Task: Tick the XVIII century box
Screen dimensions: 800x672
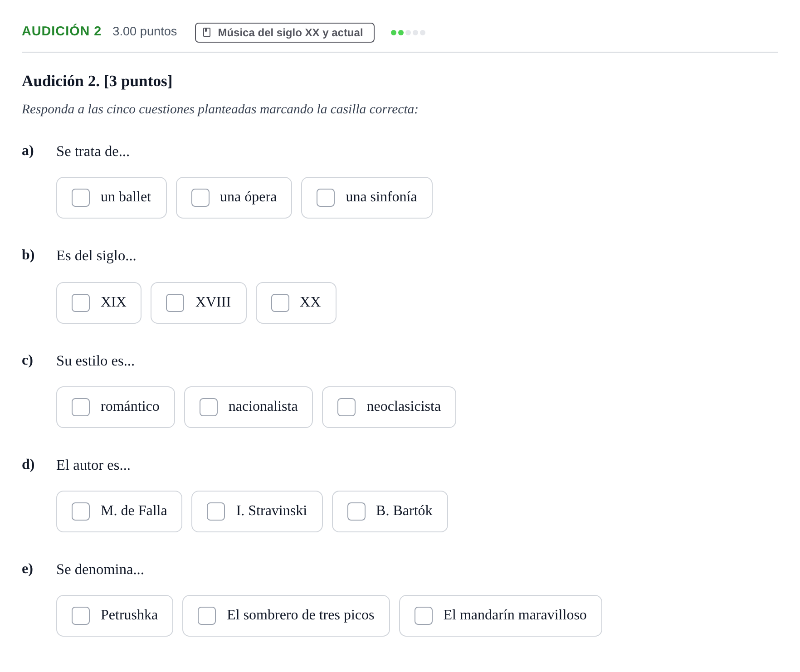Action: click(175, 303)
